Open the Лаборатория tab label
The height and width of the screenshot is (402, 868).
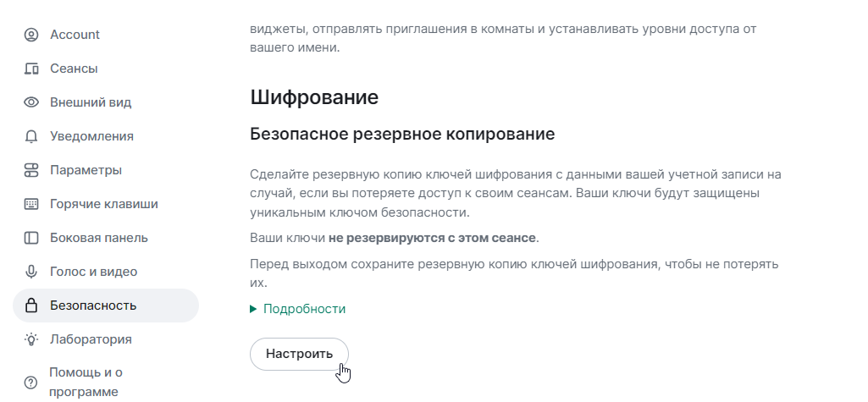point(91,339)
